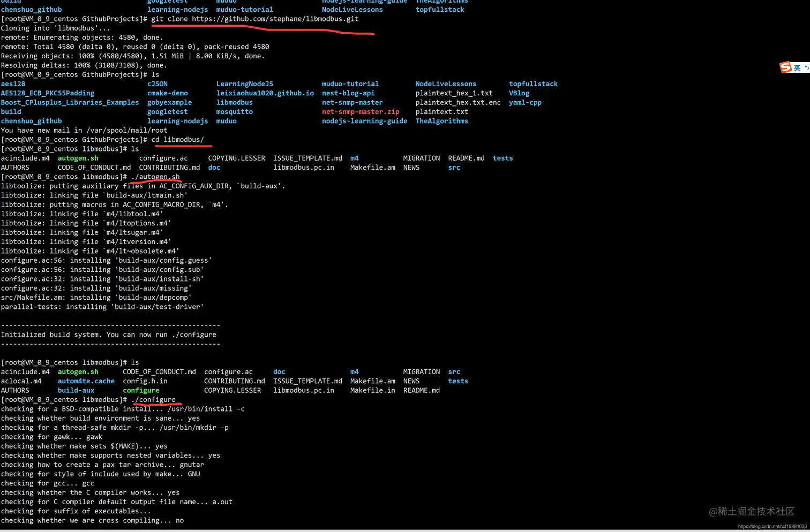Select the autogen.sh script in listing
This screenshot has height=532, width=810.
point(78,158)
